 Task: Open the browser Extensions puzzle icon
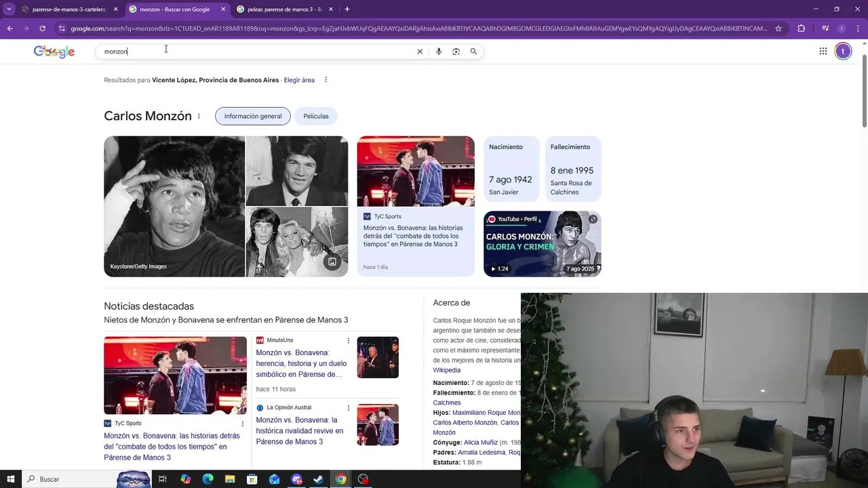click(802, 28)
